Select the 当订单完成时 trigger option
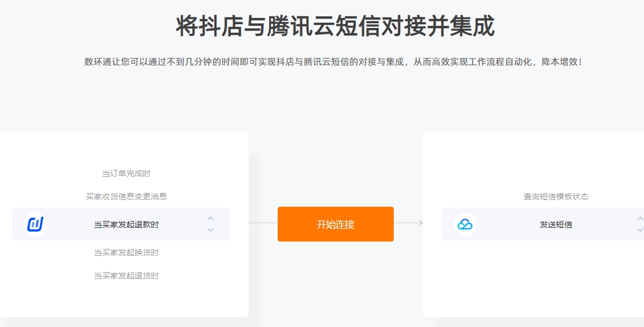Image resolution: width=644 pixels, height=327 pixels. [126, 174]
